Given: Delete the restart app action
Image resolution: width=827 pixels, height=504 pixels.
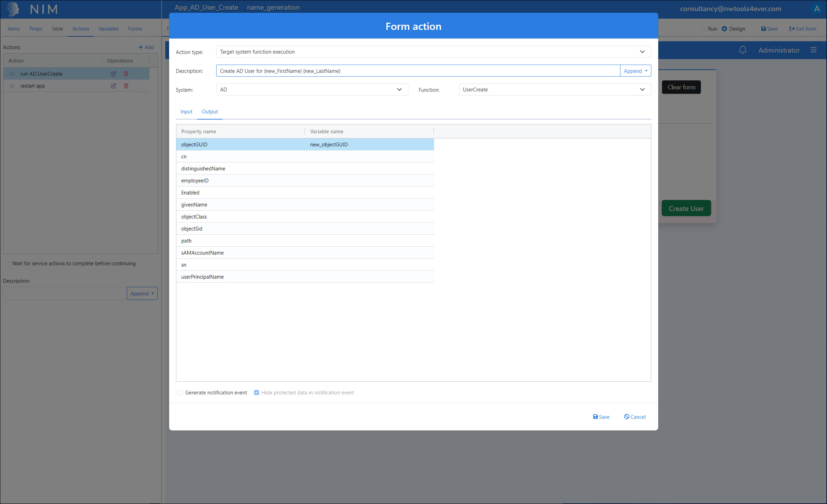Looking at the screenshot, I should click(126, 86).
